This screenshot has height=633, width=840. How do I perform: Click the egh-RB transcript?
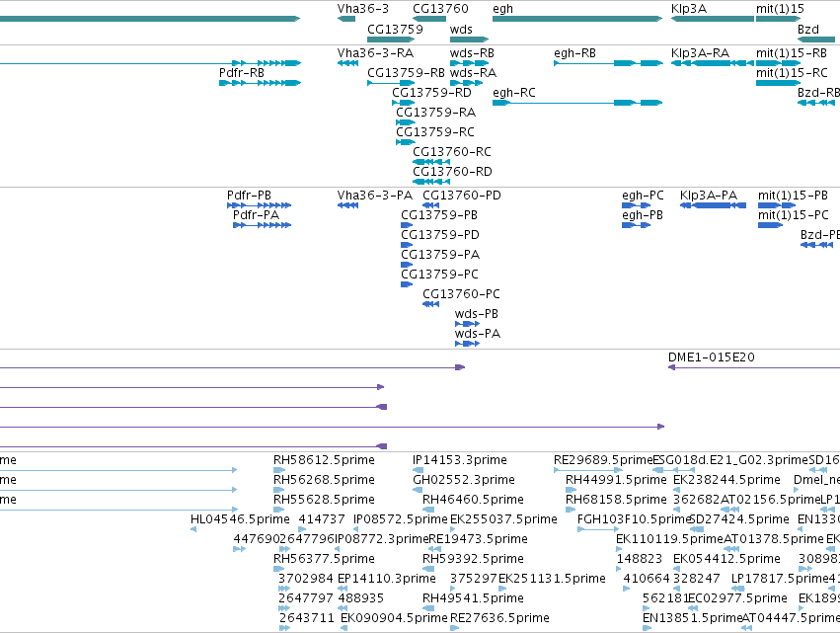(608, 63)
